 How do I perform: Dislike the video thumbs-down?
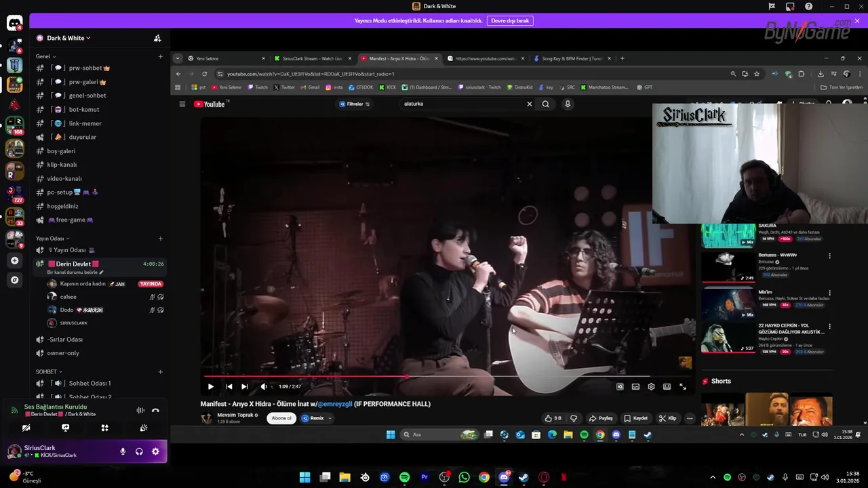pos(574,418)
